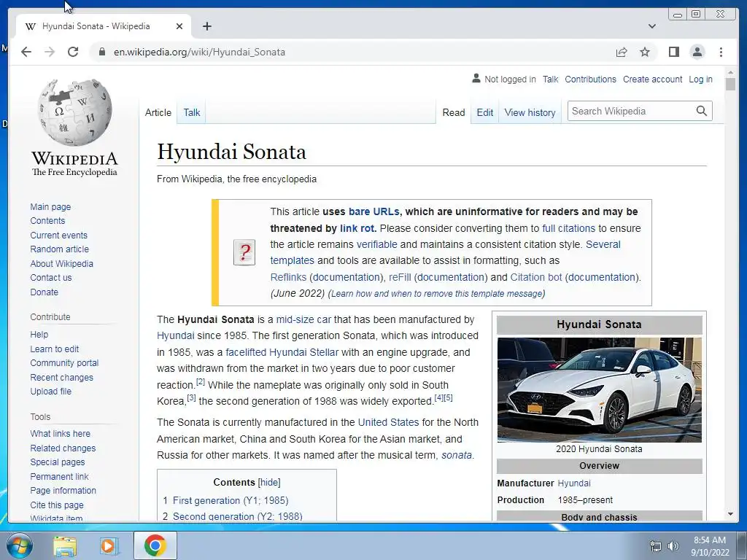The image size is (747, 560).
Task: Switch to the Article tab
Action: (158, 112)
